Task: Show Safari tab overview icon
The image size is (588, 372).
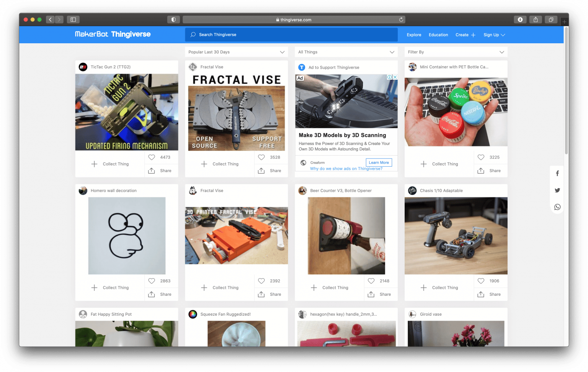Action: click(551, 20)
